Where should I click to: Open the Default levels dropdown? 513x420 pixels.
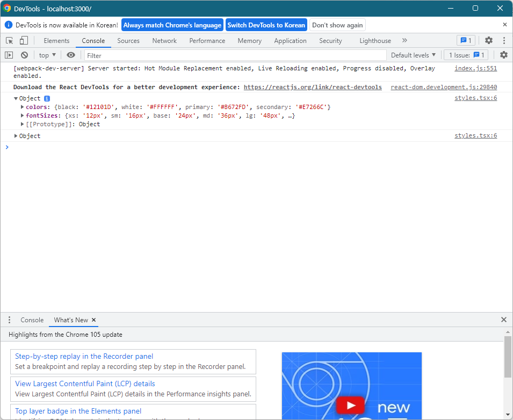pos(413,55)
